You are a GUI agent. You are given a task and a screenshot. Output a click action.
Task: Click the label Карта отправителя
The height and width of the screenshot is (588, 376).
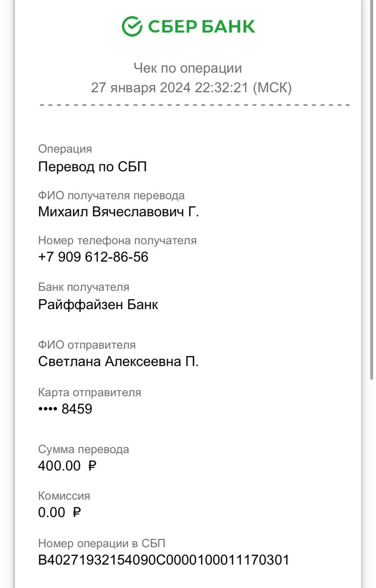click(x=90, y=392)
